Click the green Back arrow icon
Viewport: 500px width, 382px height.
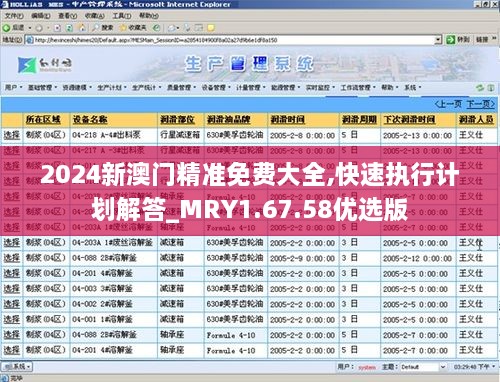(x=6, y=28)
